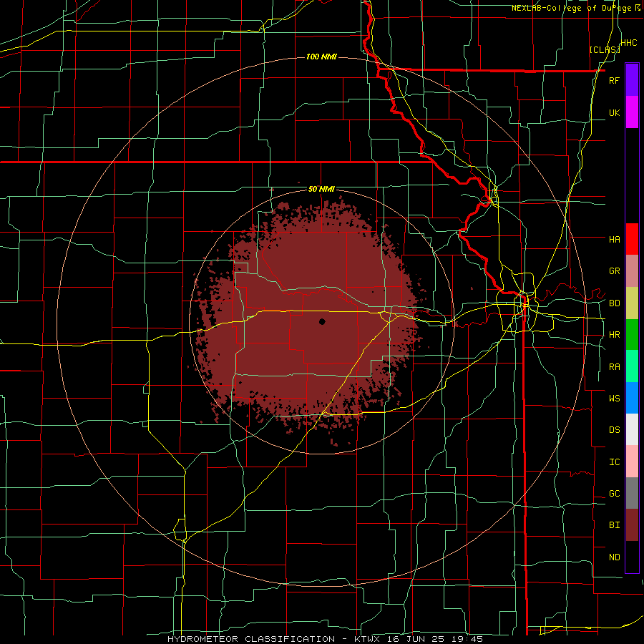
Task: Pick the white DS legend swatch
Action: 632,429
